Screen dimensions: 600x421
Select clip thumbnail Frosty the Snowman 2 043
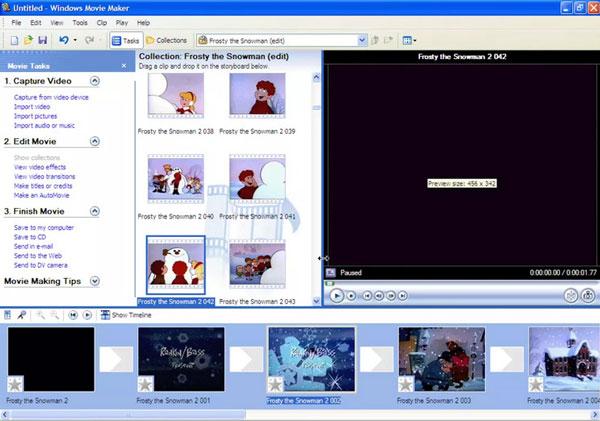pos(257,264)
